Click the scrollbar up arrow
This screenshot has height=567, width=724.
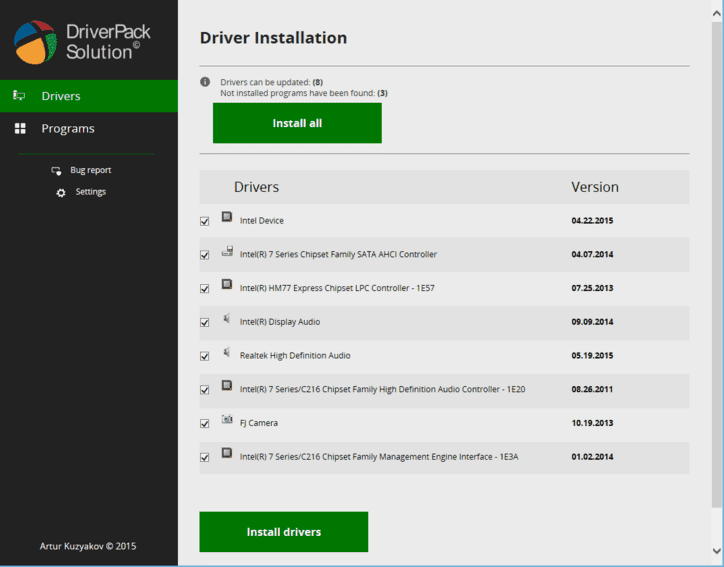[717, 14]
